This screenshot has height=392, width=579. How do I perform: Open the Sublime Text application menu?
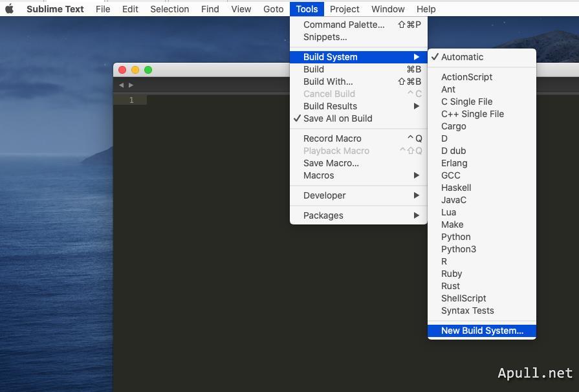[55, 9]
